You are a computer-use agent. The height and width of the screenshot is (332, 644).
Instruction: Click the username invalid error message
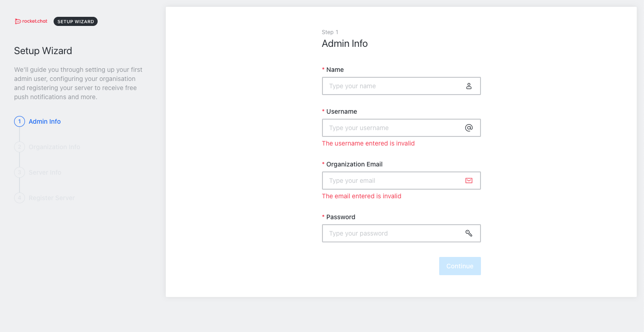point(368,143)
